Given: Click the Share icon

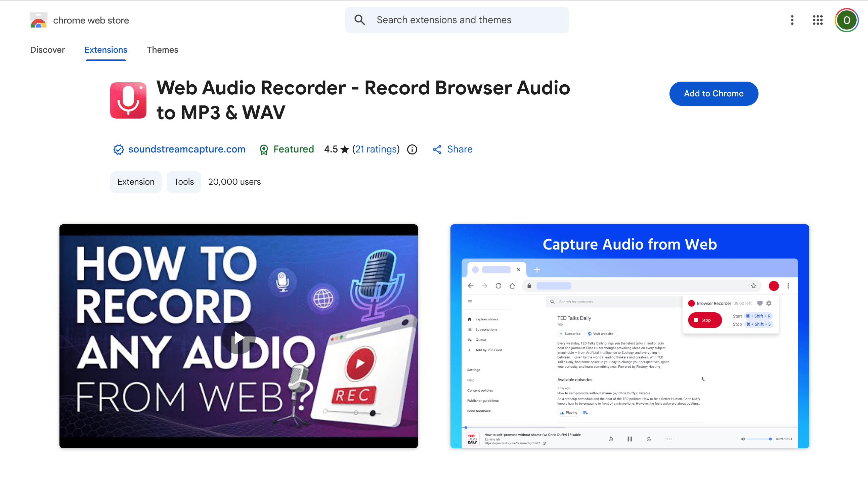Looking at the screenshot, I should point(437,149).
